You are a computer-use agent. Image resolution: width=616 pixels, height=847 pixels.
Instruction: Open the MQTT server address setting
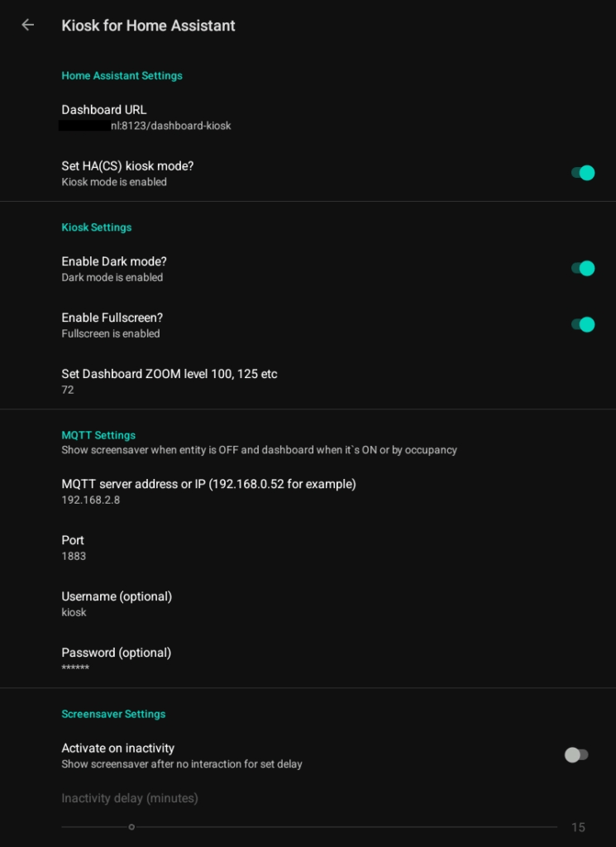pos(208,491)
